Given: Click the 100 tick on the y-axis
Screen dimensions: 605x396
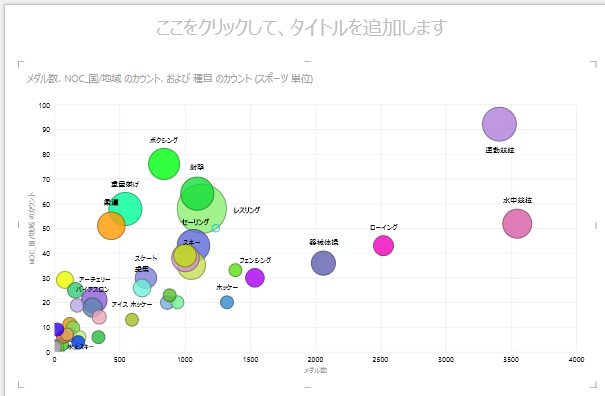Looking at the screenshot, I should (44, 105).
